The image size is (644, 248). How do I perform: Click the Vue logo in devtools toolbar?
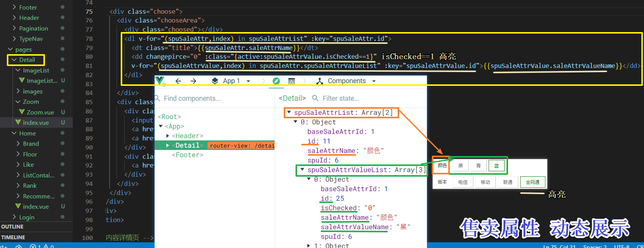tap(160, 81)
